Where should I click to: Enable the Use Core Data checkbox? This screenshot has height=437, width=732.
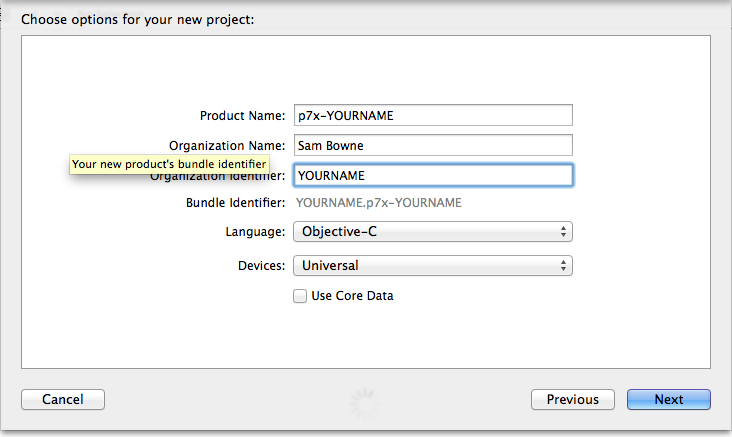pyautogui.click(x=300, y=296)
